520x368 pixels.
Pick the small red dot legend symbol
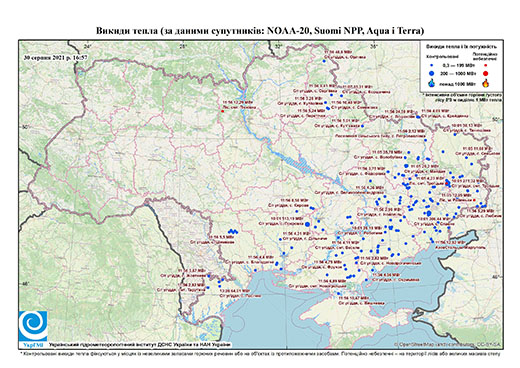click(486, 65)
